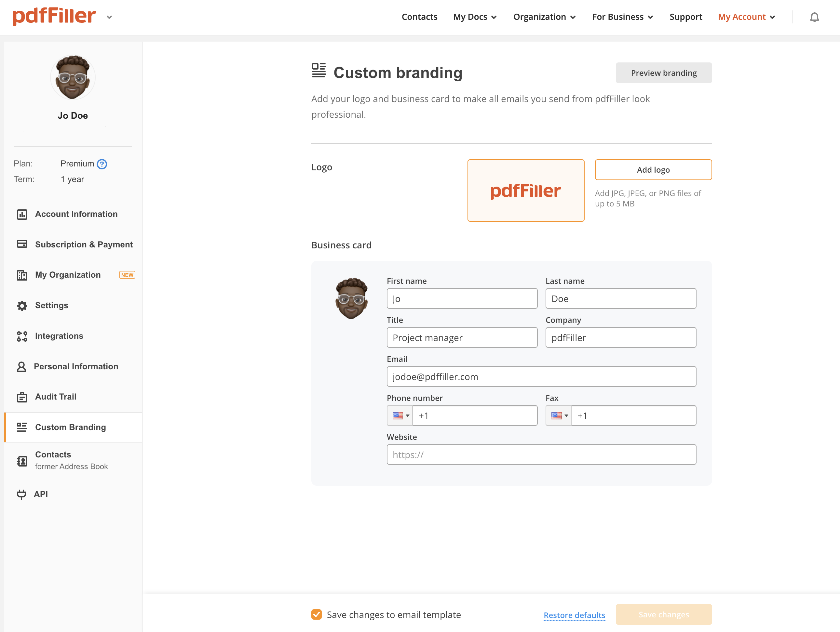840x632 pixels.
Task: Open the Organization top menu
Action: (544, 17)
